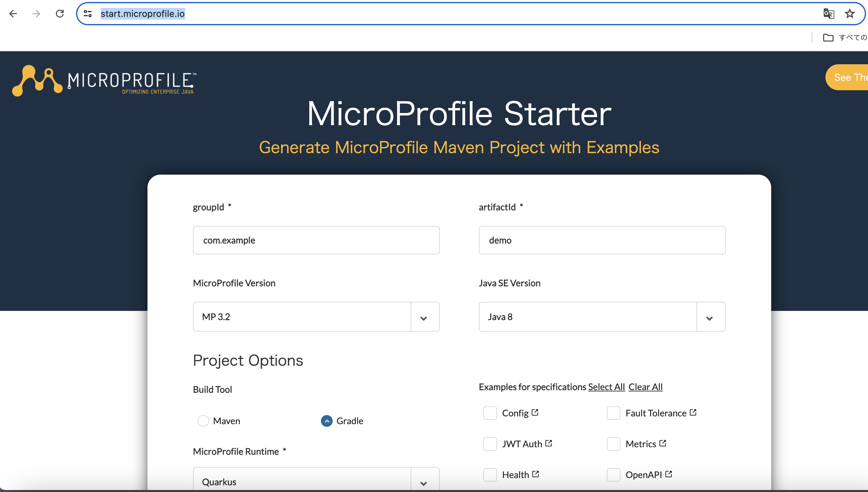This screenshot has width=868, height=492.
Task: Bookmark this page using the star icon
Action: pos(850,14)
